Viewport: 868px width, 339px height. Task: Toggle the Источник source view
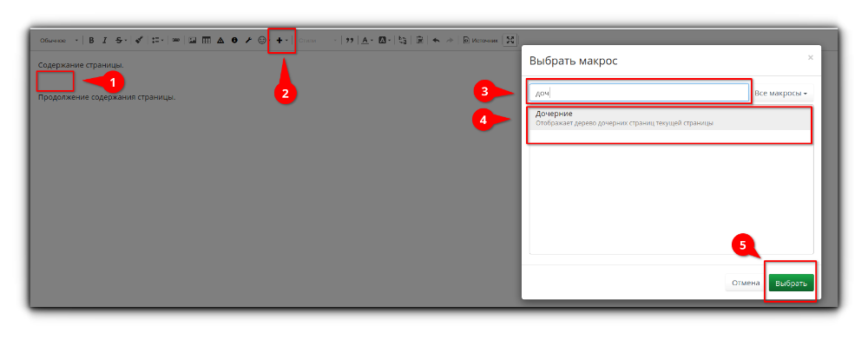pos(480,41)
